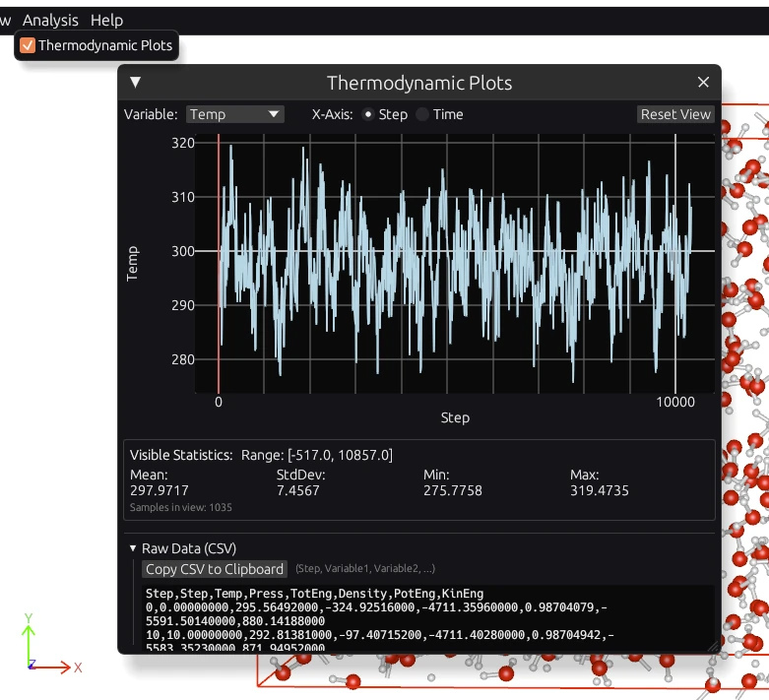The image size is (769, 700).
Task: Select the Step X-Axis radio button
Action: point(368,114)
